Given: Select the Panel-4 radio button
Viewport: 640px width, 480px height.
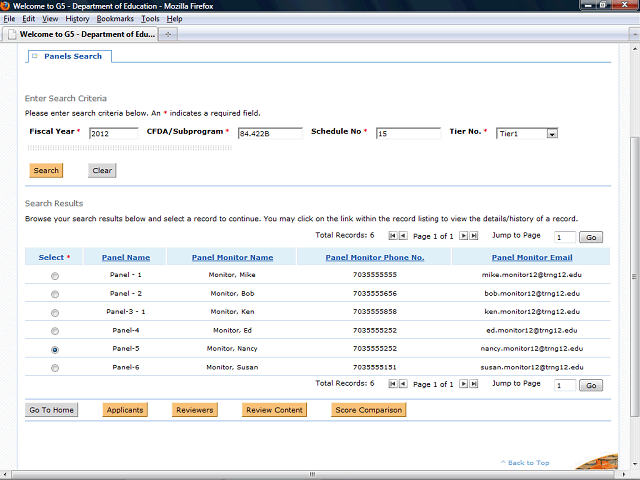Looking at the screenshot, I should pyautogui.click(x=54, y=331).
